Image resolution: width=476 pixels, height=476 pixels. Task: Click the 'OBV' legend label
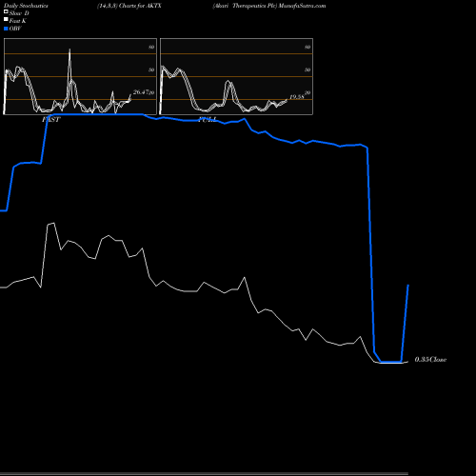coord(15,29)
